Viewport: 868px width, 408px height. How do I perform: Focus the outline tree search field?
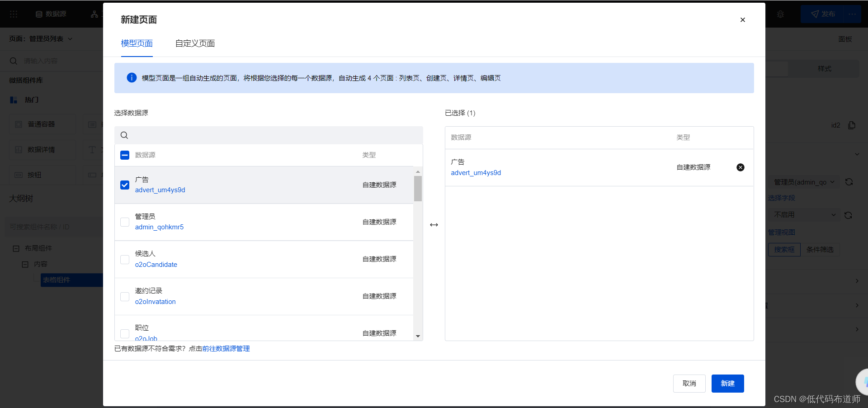(x=54, y=227)
